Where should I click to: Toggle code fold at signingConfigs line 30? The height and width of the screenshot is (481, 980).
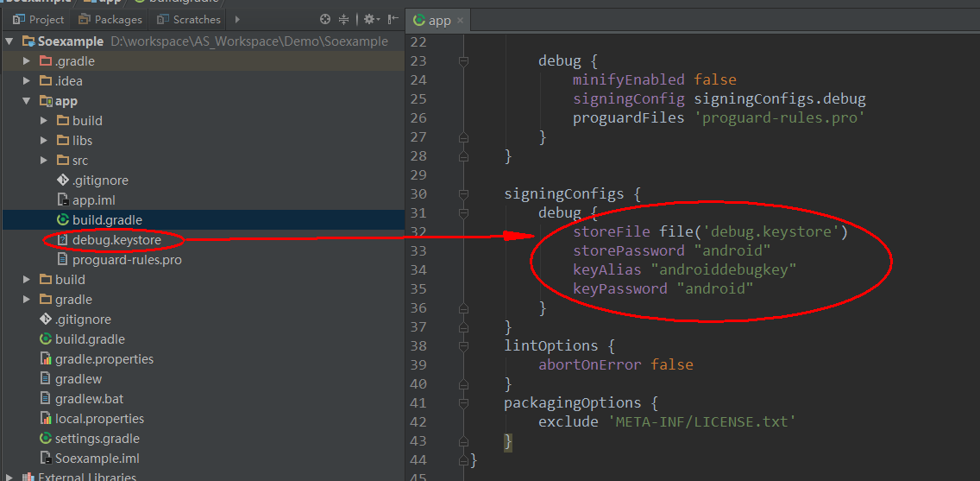[x=463, y=194]
